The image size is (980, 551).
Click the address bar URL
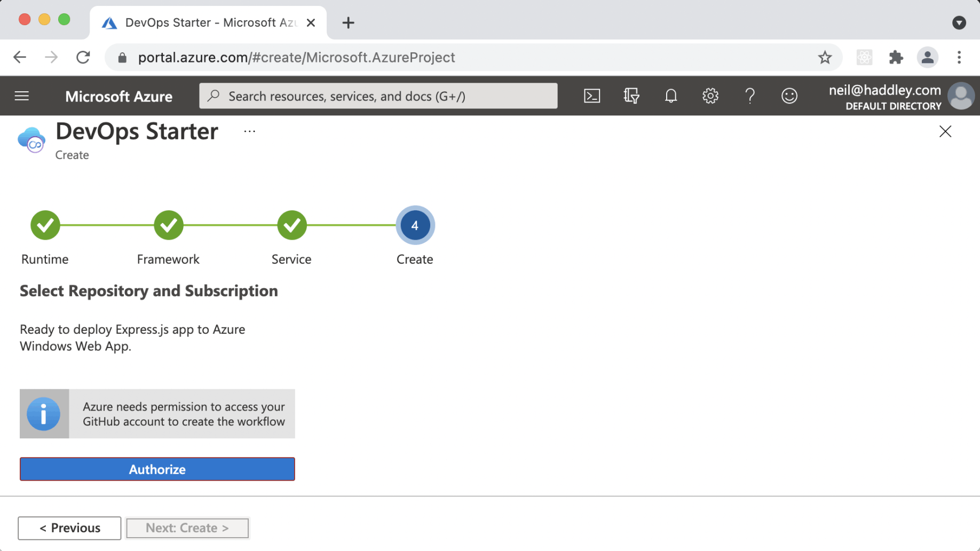pyautogui.click(x=296, y=57)
